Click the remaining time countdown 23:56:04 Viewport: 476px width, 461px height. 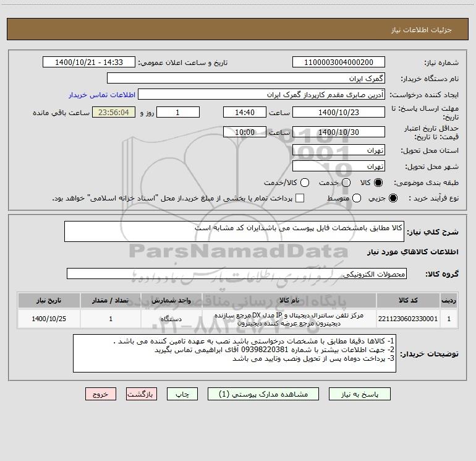point(114,112)
